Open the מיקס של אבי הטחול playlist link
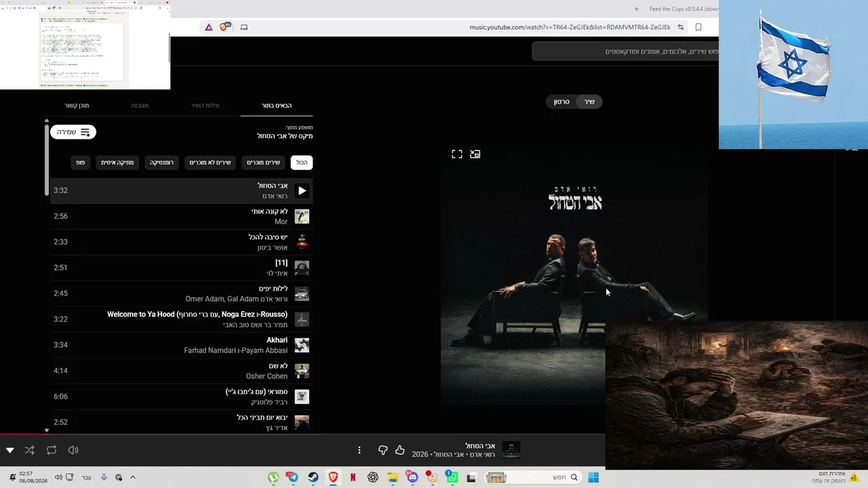Viewport: 868px width, 488px height. point(285,136)
